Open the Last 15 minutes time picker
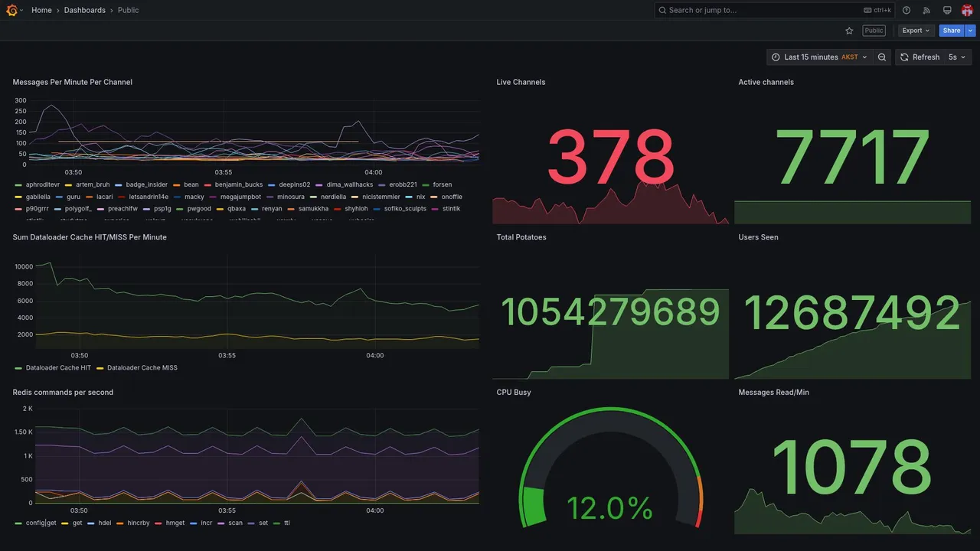This screenshot has width=980, height=551. point(819,57)
